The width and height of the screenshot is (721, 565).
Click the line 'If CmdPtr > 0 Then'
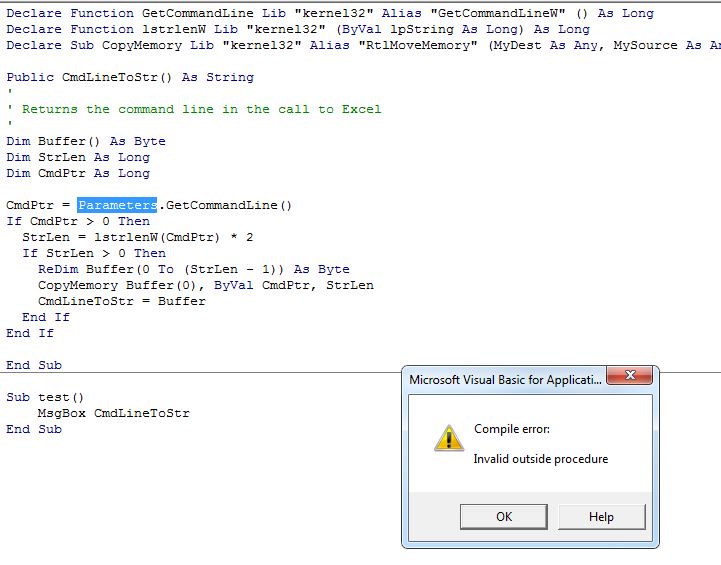coord(78,221)
